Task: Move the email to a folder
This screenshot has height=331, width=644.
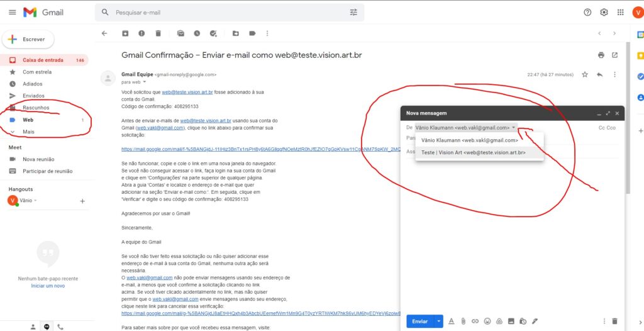Action: (236, 34)
